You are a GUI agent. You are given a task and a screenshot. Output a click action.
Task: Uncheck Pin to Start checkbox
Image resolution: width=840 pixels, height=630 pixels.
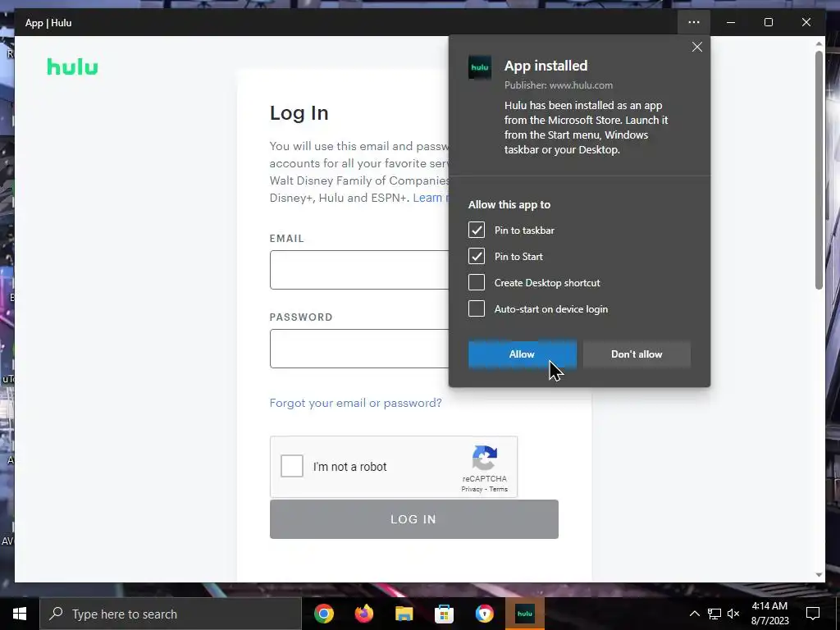477,256
